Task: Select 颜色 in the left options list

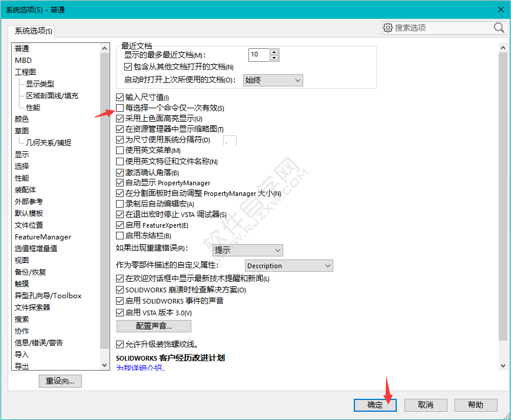Action: click(22, 119)
